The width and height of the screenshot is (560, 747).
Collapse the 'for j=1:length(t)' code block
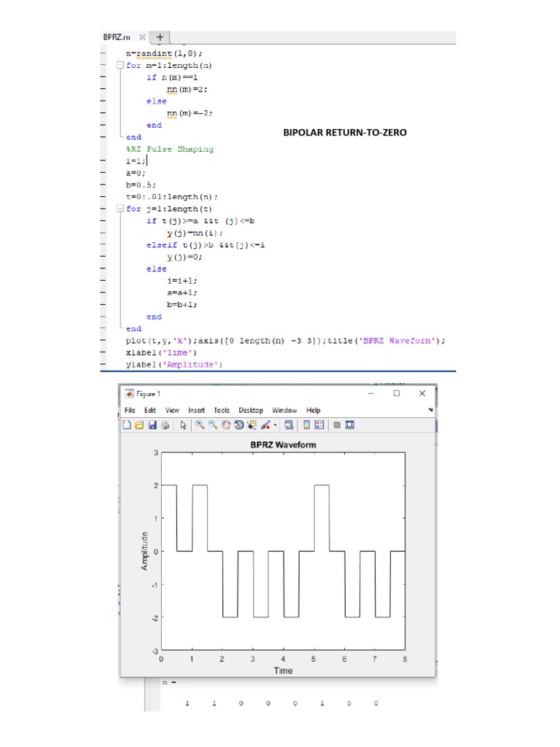(120, 209)
